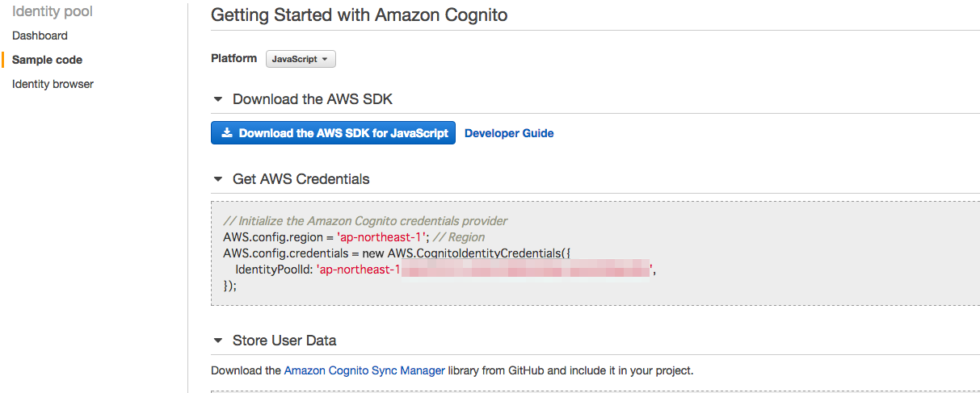Image resolution: width=980 pixels, height=393 pixels.
Task: Open Identity browser from the sidebar
Action: [53, 84]
